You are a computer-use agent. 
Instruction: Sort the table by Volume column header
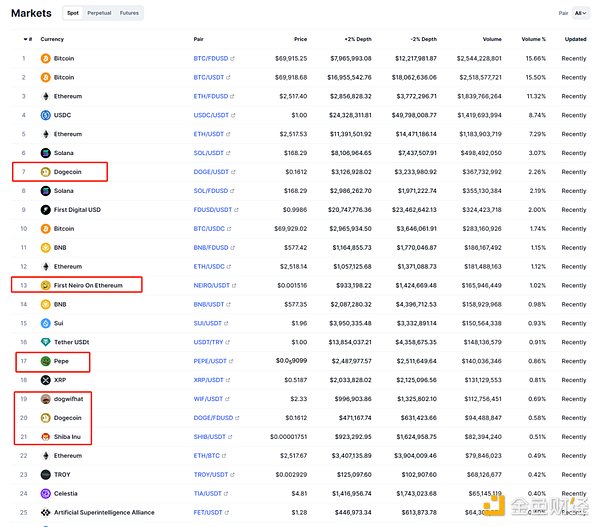click(x=491, y=39)
